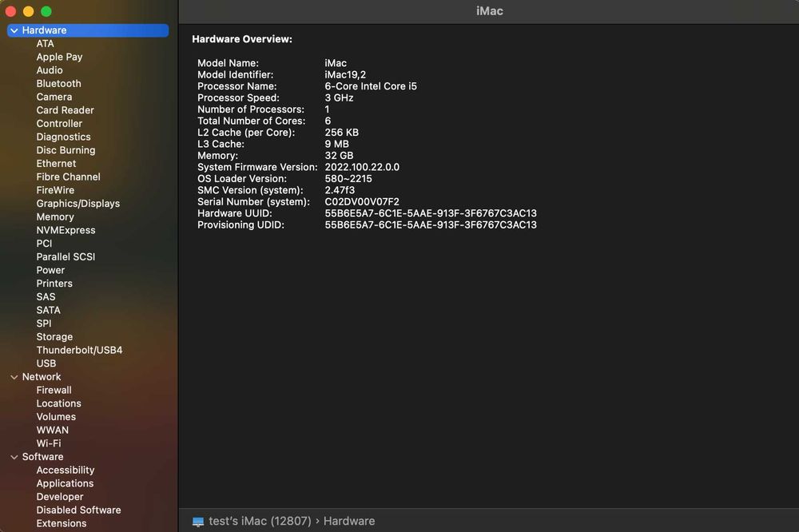Click the computer icon in path bar
799x532 pixels.
coord(198,522)
